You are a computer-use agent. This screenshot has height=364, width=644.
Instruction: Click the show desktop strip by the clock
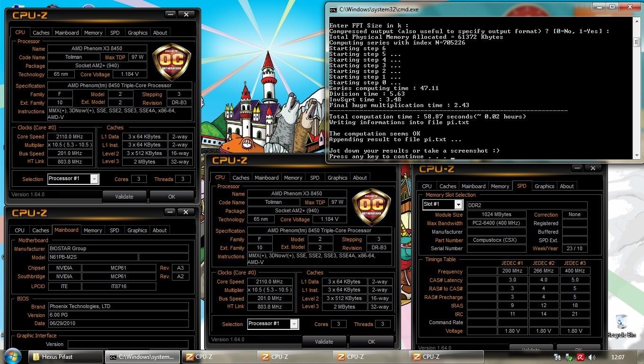641,357
